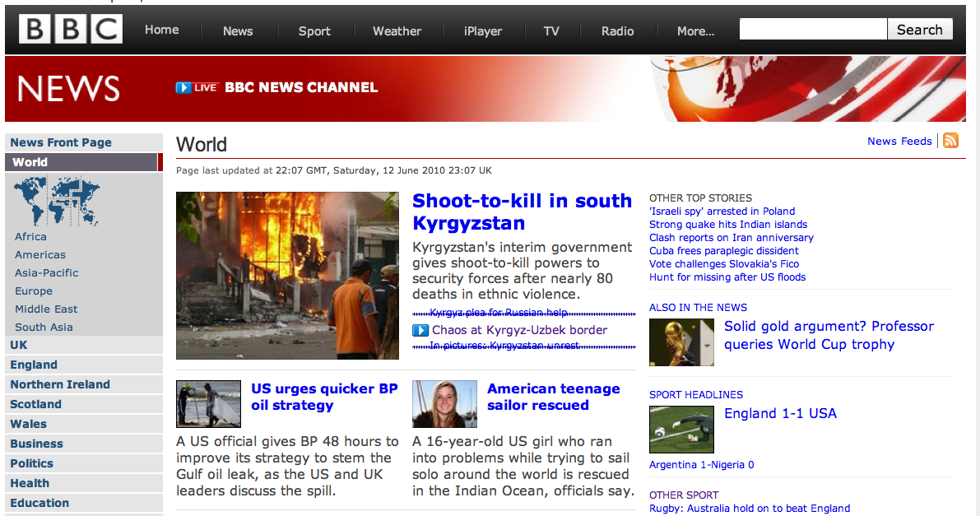
Task: Open Vote challenges Slovakia's Fico story
Action: [x=724, y=264]
